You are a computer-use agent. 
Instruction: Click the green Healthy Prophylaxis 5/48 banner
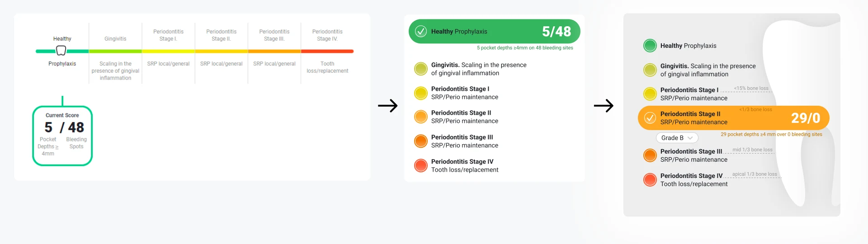494,31
